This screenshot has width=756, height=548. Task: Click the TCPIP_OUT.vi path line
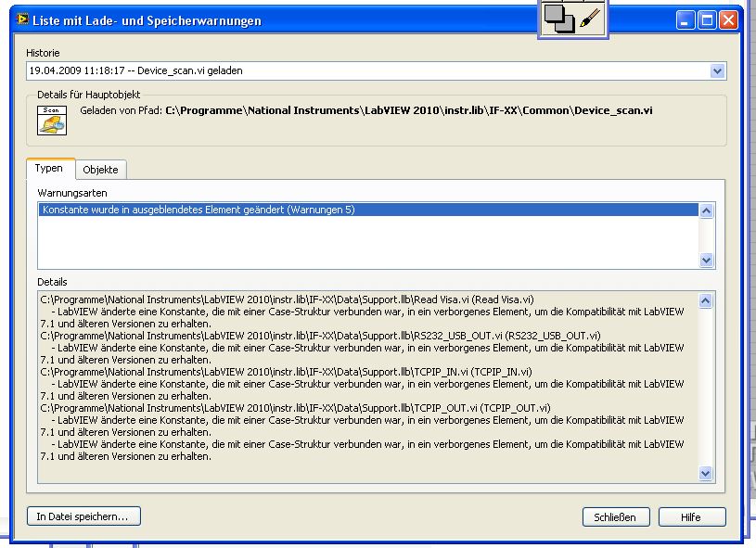(295, 408)
